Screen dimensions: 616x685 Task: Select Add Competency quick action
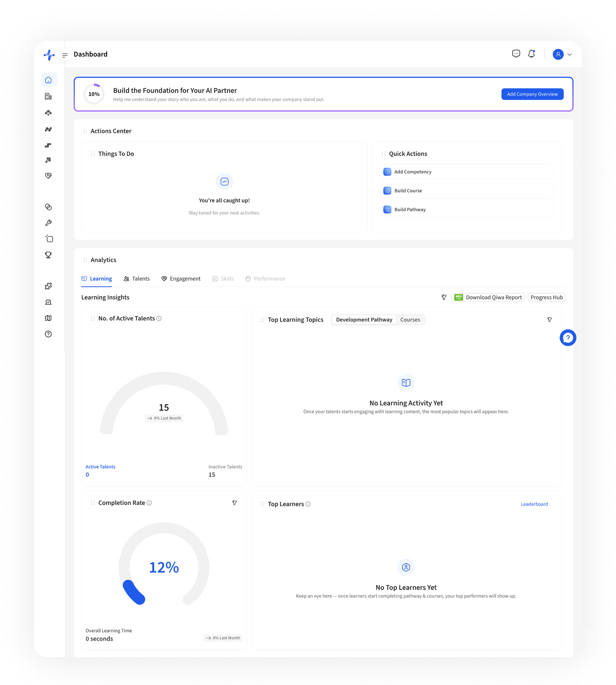467,172
